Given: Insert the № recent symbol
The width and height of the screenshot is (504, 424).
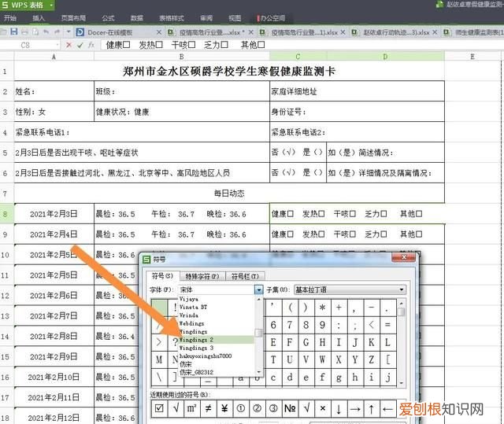Looking at the screenshot, I should tap(290, 408).
